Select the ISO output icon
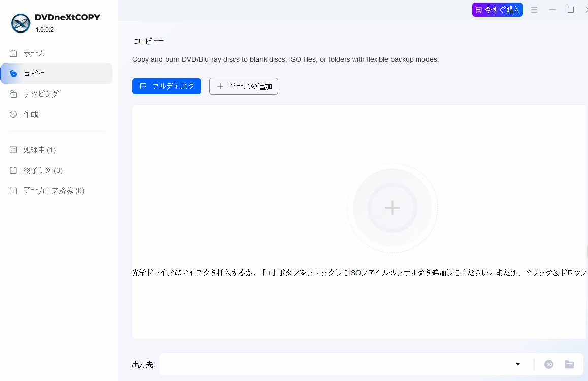 pyautogui.click(x=548, y=364)
